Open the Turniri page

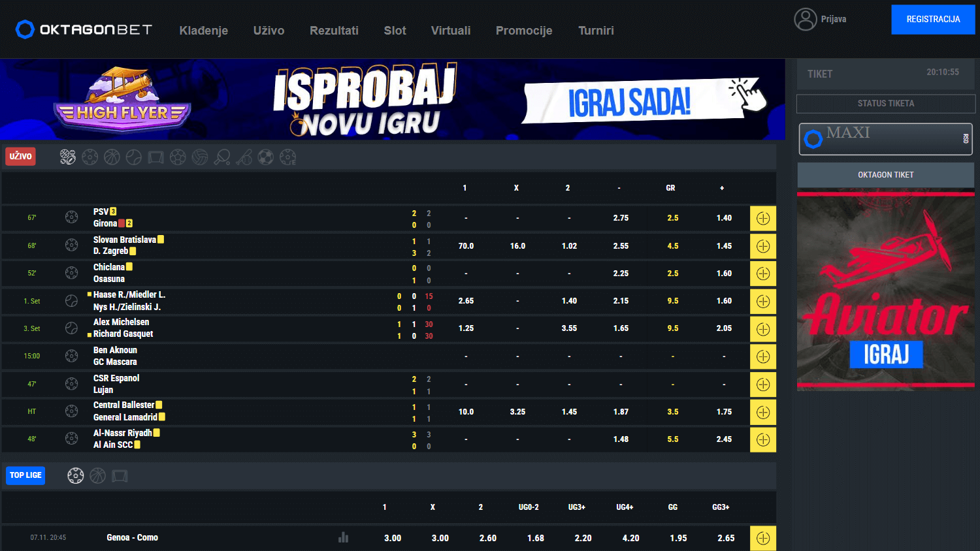click(x=596, y=31)
